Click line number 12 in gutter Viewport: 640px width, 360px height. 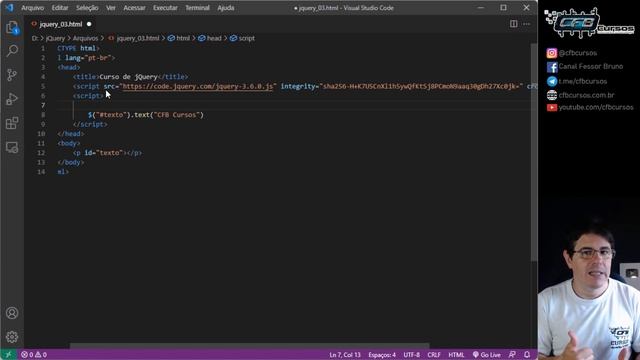(x=41, y=153)
